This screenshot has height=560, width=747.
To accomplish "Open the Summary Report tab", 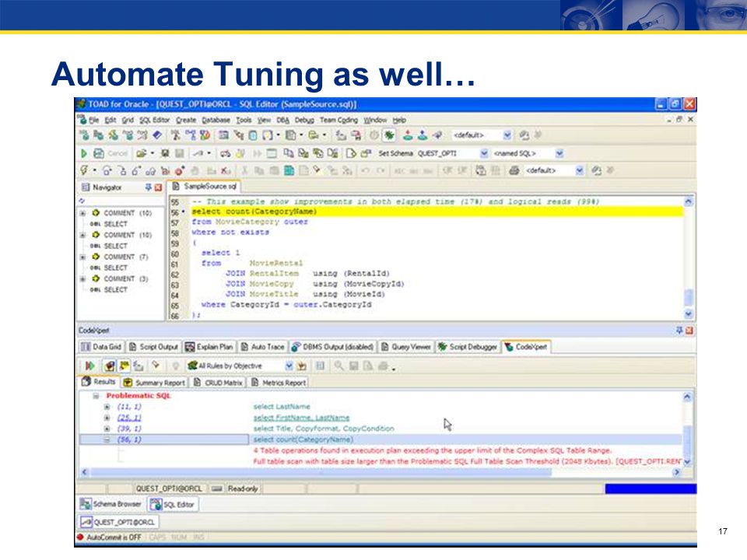I will (x=154, y=383).
